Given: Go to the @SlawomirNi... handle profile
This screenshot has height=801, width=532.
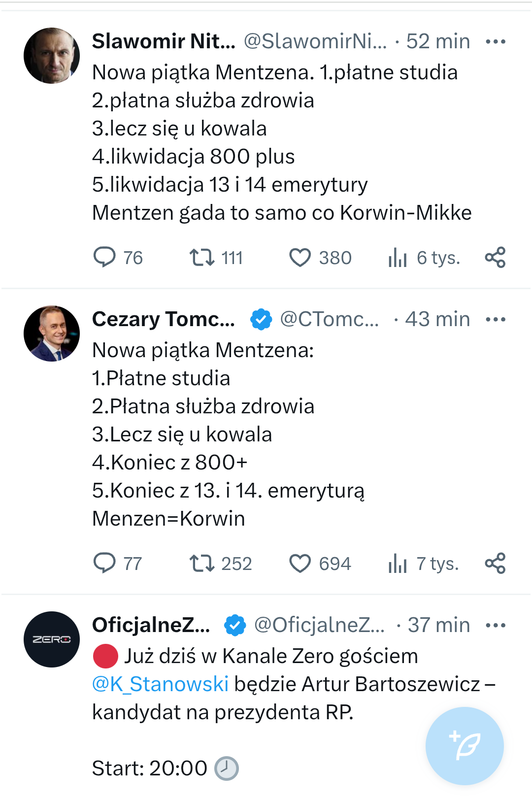Looking at the screenshot, I should 315,41.
